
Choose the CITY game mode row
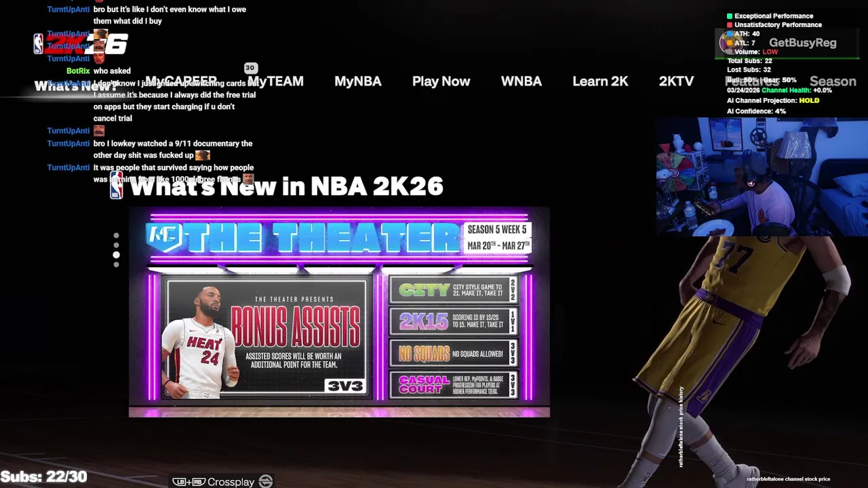[454, 290]
